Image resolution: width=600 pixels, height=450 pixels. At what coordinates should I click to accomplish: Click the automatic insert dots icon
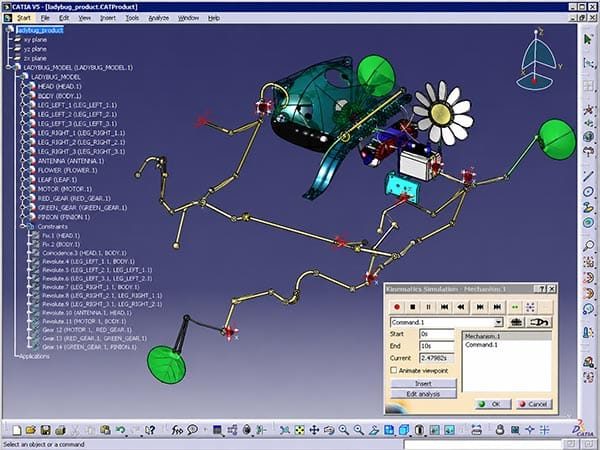tap(531, 307)
